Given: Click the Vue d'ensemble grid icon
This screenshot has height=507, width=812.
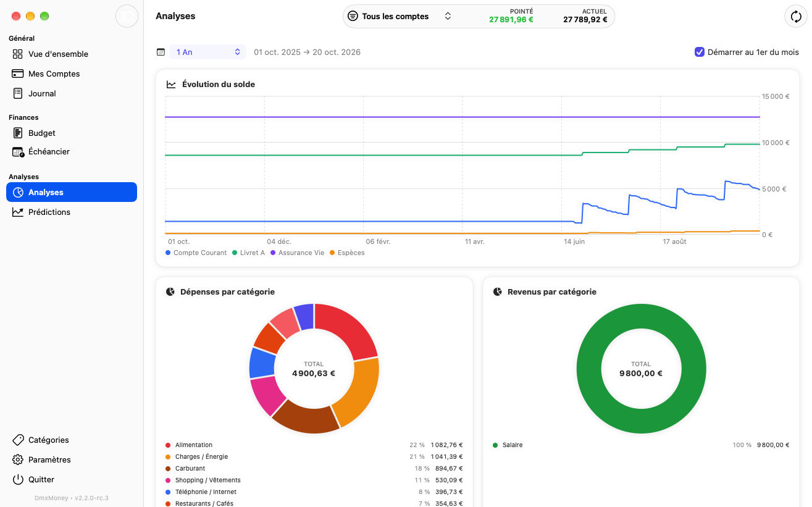Looking at the screenshot, I should (18, 54).
